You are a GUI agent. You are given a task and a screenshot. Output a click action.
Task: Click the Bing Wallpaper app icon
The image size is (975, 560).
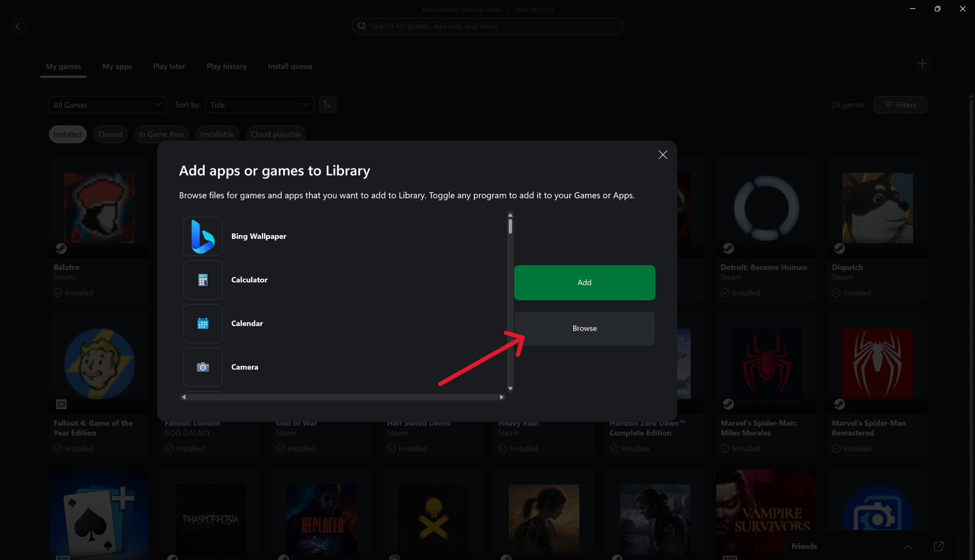click(x=203, y=236)
